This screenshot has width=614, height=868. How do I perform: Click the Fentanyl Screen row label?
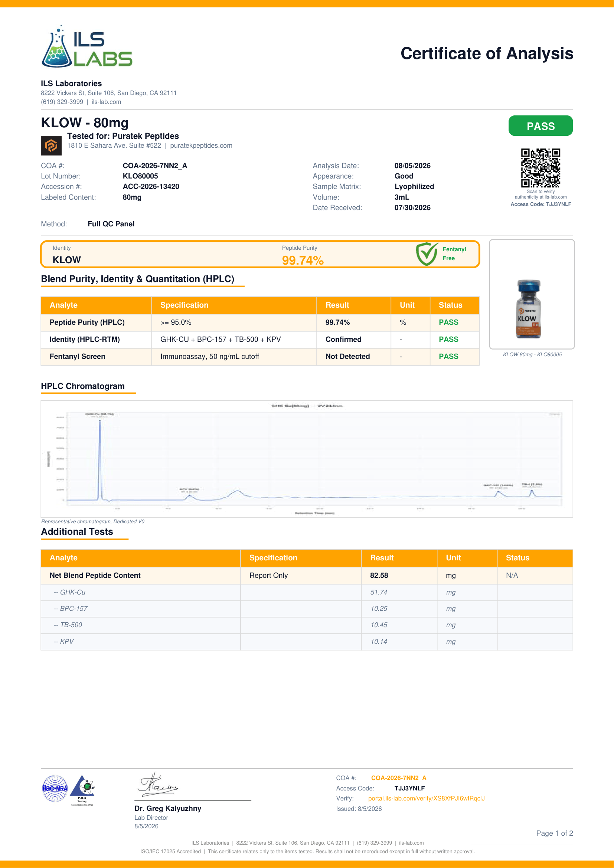[78, 357]
